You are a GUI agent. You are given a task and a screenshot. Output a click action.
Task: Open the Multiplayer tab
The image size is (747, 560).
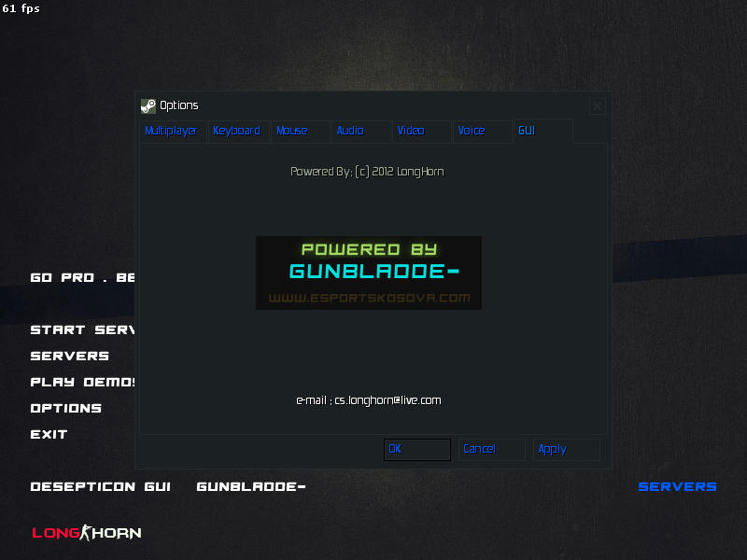click(172, 131)
